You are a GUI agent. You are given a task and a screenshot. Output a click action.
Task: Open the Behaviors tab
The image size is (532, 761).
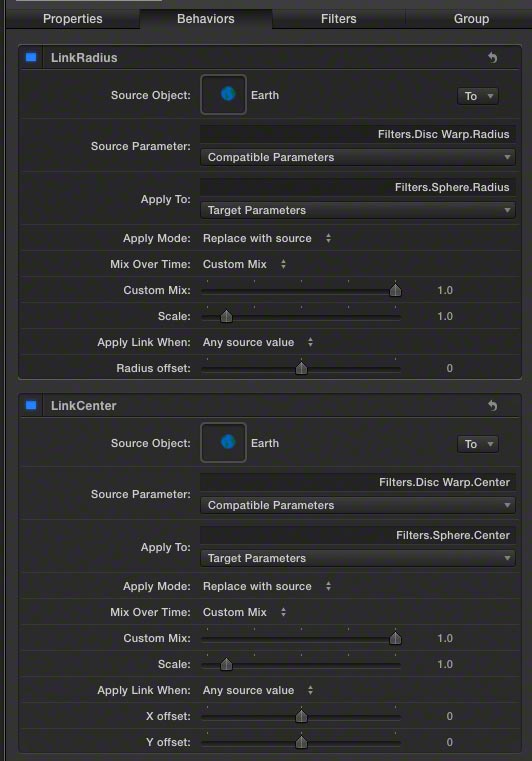tap(206, 19)
